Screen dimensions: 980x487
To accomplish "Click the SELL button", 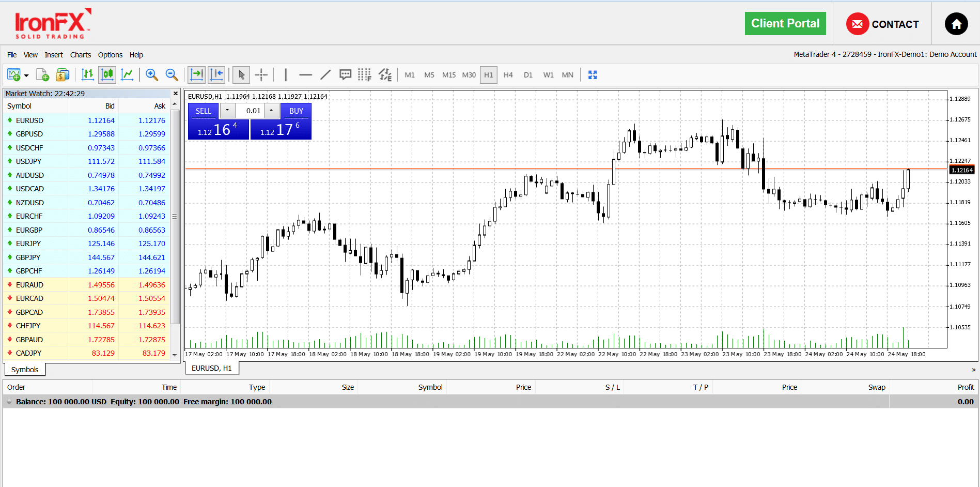I will (x=204, y=111).
